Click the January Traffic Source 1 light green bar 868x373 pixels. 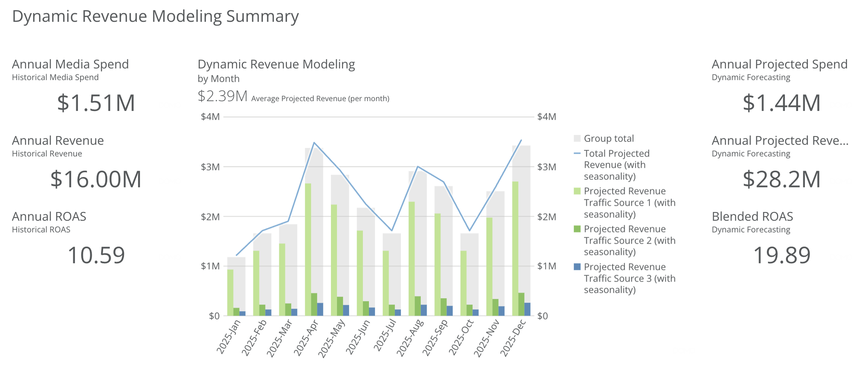(x=230, y=292)
